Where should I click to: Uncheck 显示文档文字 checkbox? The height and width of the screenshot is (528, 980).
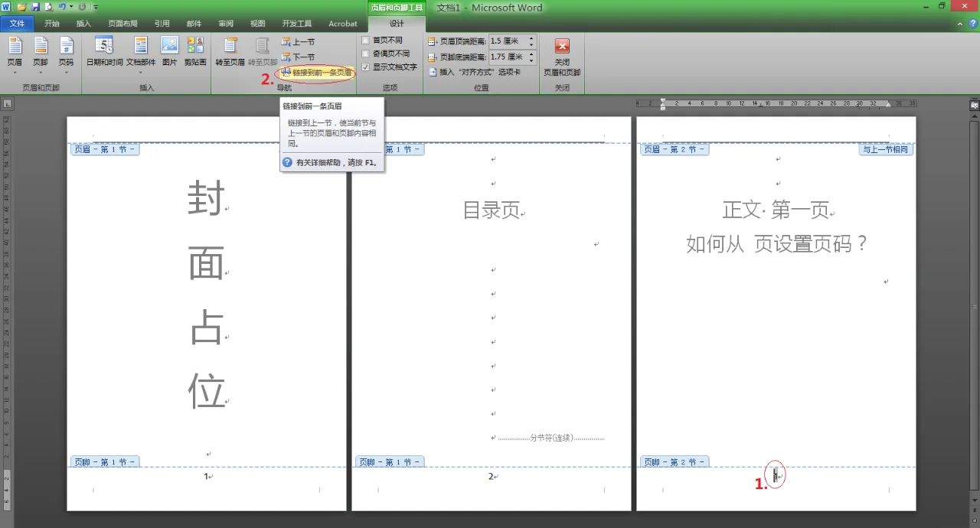[366, 67]
